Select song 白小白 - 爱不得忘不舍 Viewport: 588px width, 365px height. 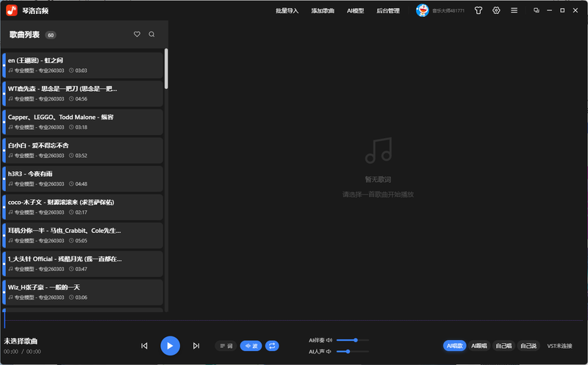click(x=82, y=151)
